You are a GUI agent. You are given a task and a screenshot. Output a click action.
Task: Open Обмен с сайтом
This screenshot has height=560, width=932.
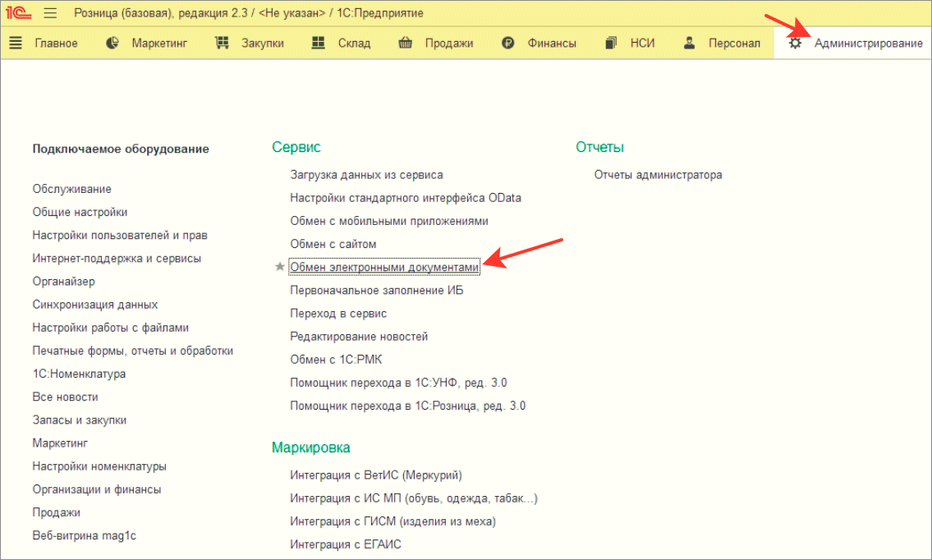(x=333, y=245)
